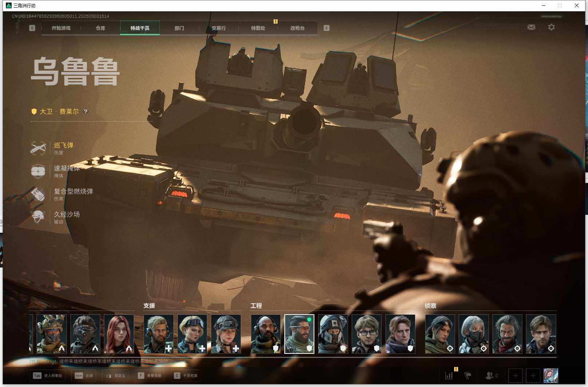Minimize the 三角洲行动 window
The image size is (588, 387).
click(x=544, y=5)
